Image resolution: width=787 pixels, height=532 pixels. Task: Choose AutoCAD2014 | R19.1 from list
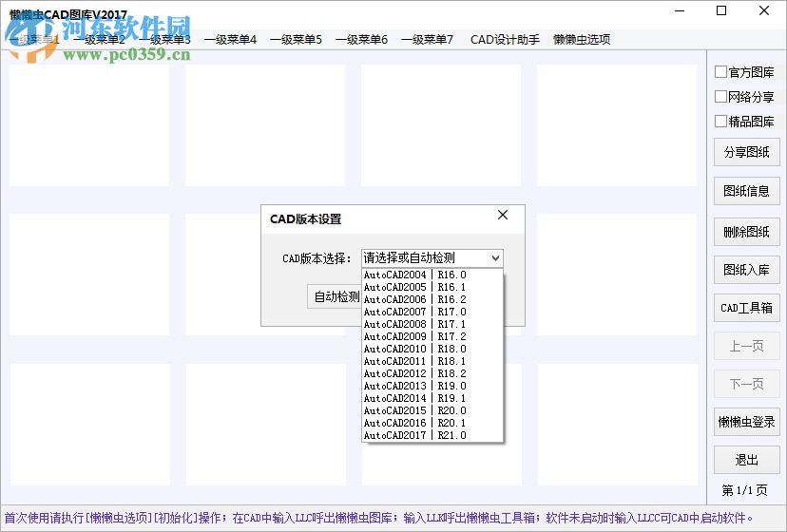click(432, 398)
